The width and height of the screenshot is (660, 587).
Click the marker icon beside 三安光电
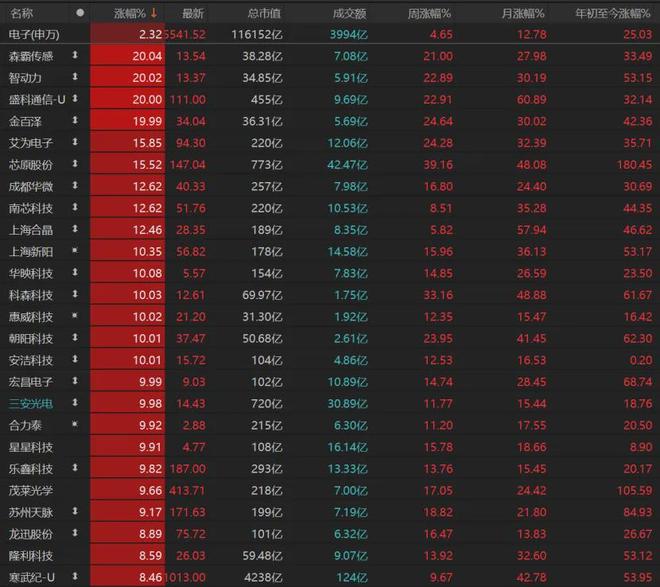74,403
